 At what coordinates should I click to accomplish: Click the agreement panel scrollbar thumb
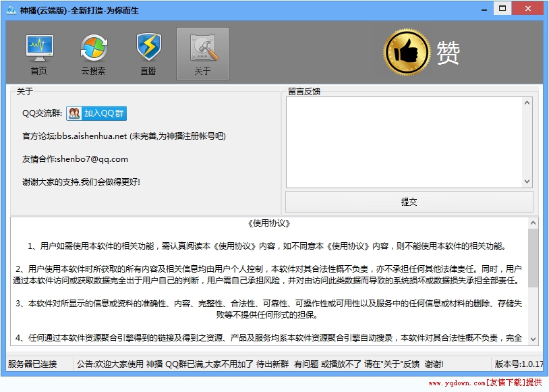[x=533, y=258]
